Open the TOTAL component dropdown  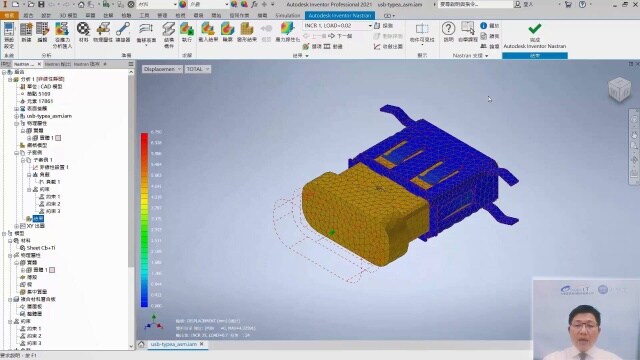pyautogui.click(x=198, y=69)
